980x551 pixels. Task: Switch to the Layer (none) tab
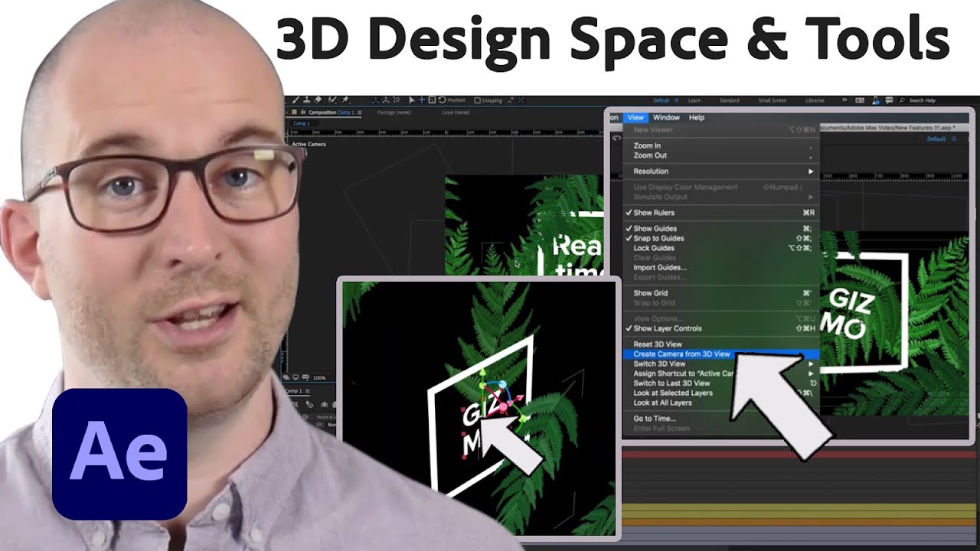coord(456,112)
